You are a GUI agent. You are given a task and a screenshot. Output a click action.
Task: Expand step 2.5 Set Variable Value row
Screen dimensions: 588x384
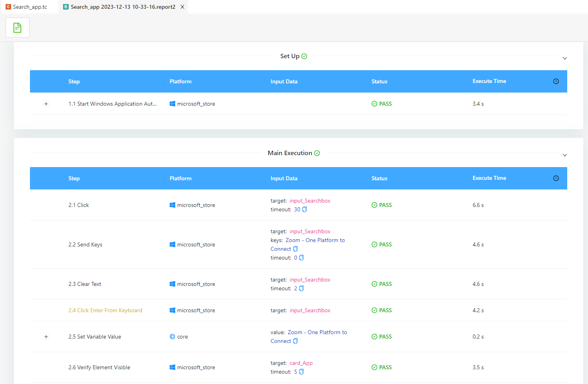tap(46, 337)
